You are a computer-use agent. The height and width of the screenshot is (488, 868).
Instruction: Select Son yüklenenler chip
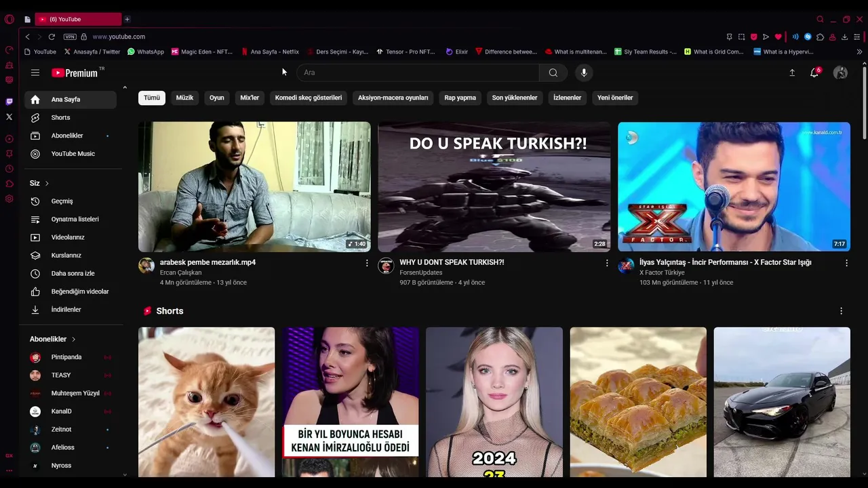[x=515, y=98]
